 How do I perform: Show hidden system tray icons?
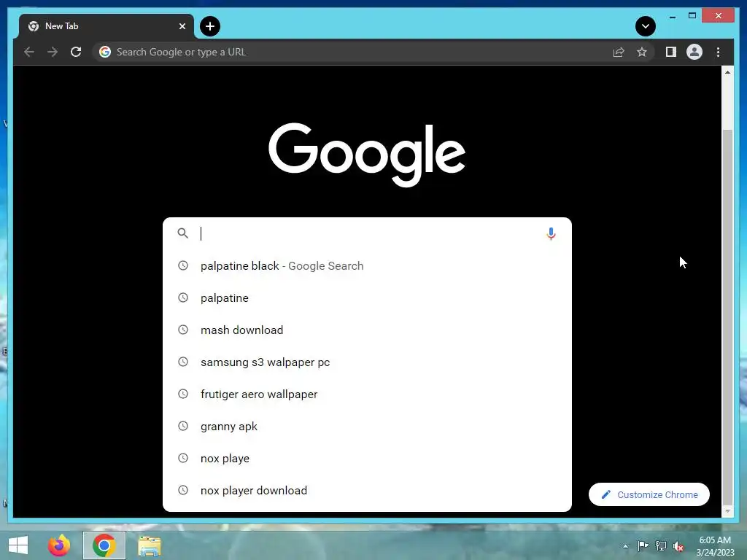click(x=625, y=546)
